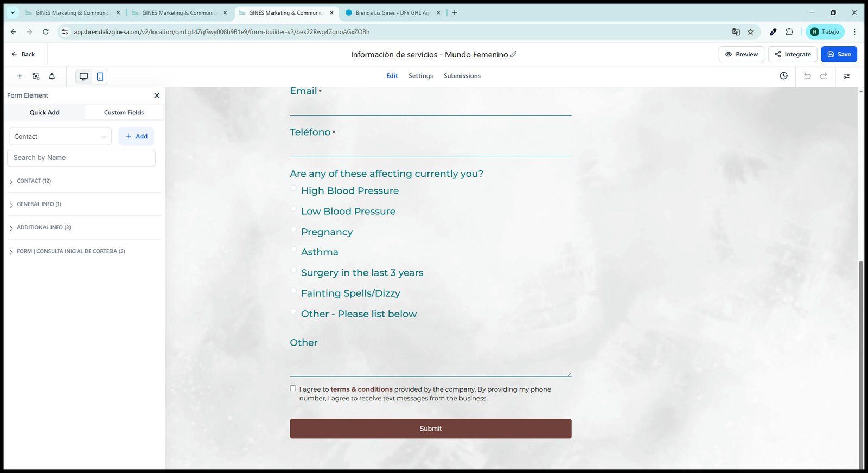868x473 pixels.
Task: Select Surgery in the last 3 years
Action: point(293,270)
